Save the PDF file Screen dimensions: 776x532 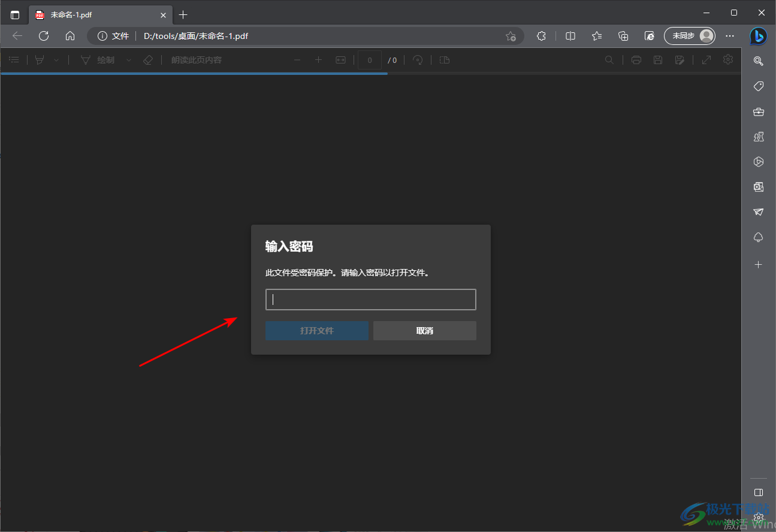pyautogui.click(x=658, y=60)
